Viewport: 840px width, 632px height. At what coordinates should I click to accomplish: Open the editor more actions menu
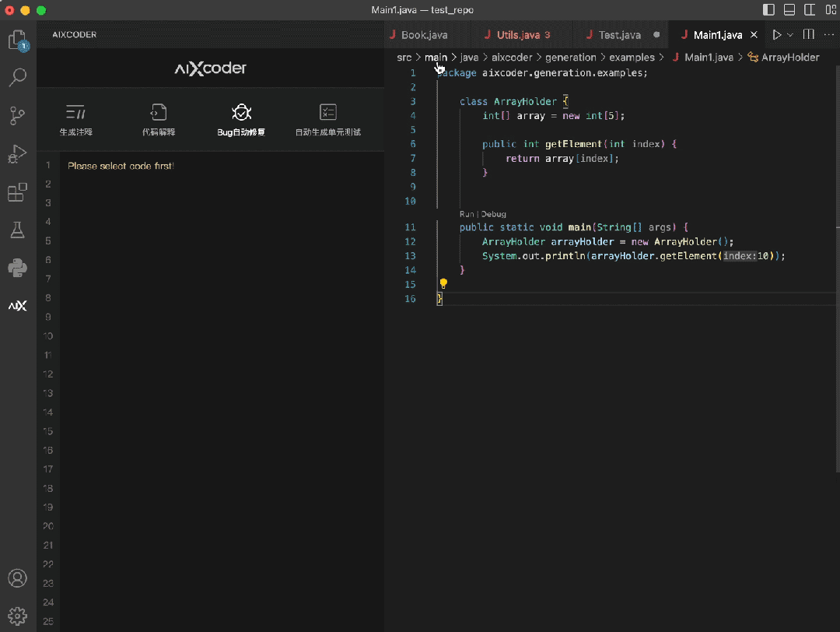pyautogui.click(x=829, y=35)
